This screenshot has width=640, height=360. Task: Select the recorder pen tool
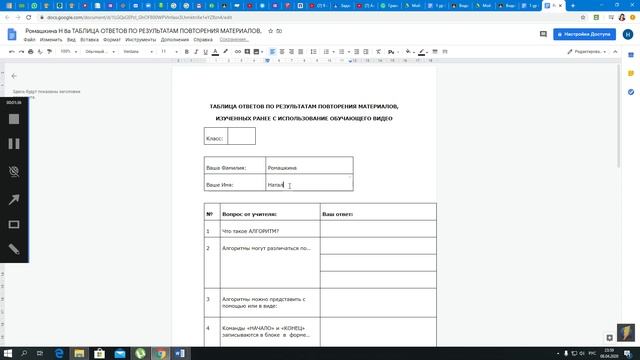click(x=14, y=249)
